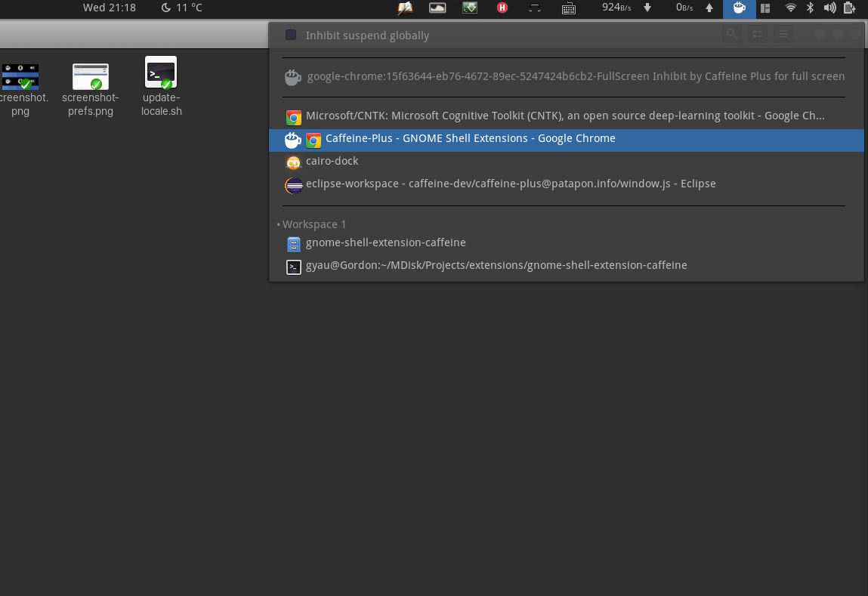Click the file cabinet icon beside gnome-shell-extension-caffeine
This screenshot has height=596, width=868.
pyautogui.click(x=293, y=243)
